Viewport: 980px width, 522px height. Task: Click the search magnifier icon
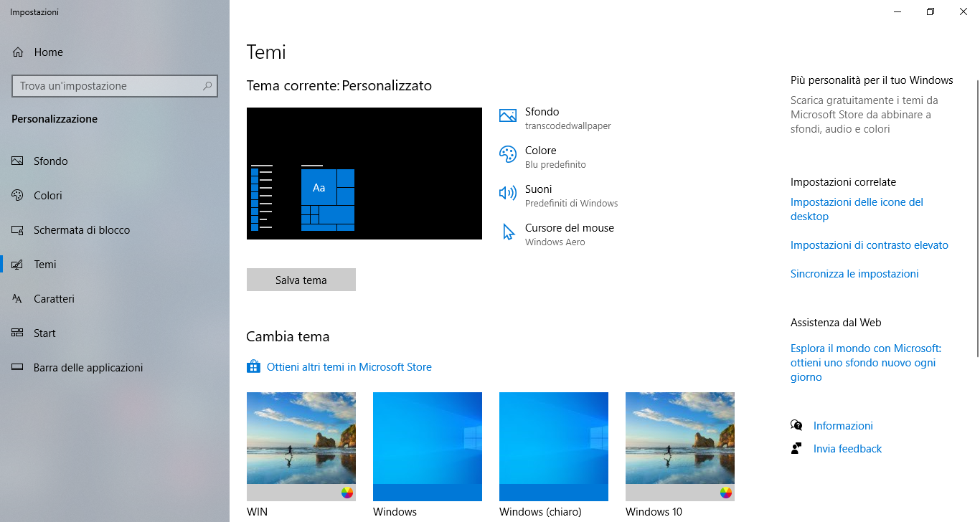[207, 86]
